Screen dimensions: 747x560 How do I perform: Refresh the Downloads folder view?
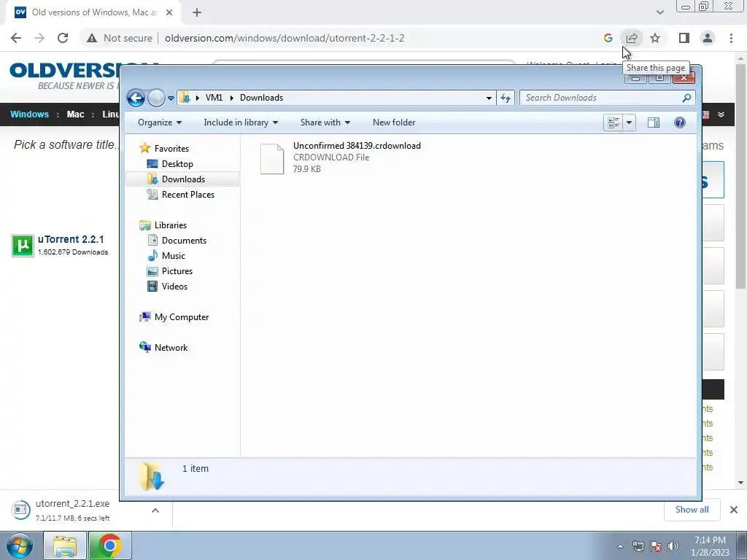coord(506,98)
